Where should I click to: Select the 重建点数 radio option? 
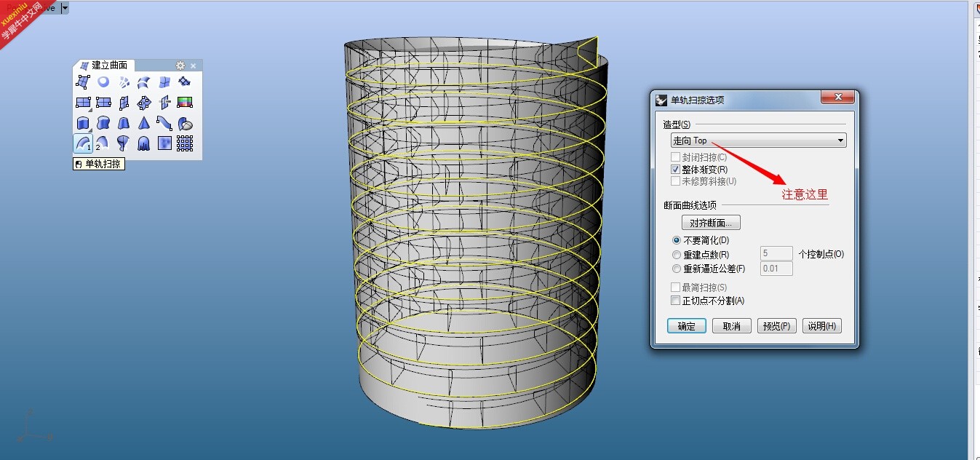click(677, 255)
